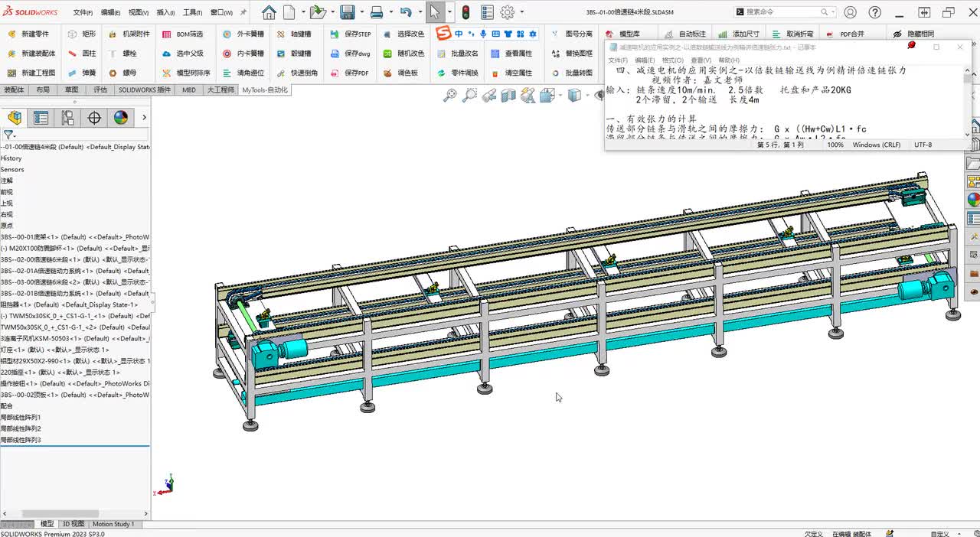Open dropdown arrow next to Undo
Image resolution: width=980 pixels, height=537 pixels.
(420, 12)
